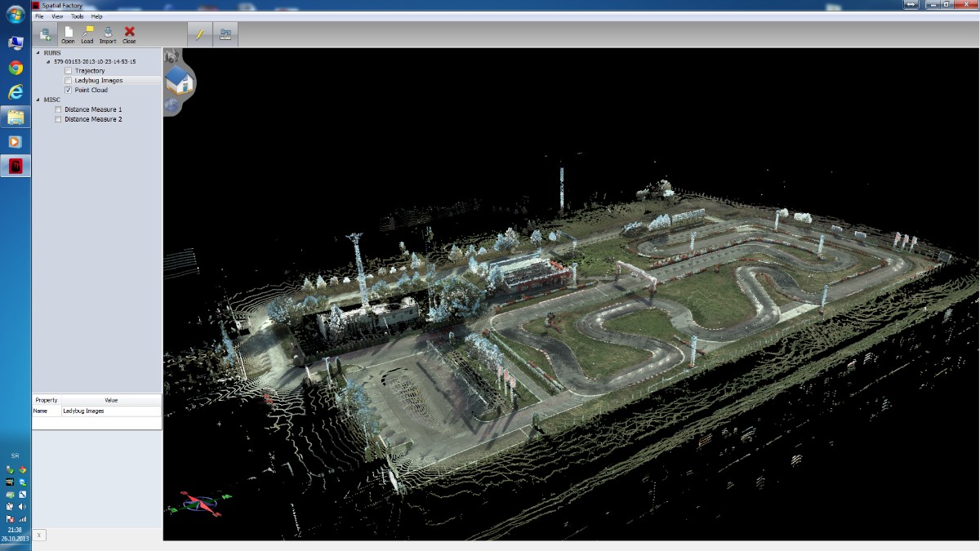This screenshot has width=980, height=551.
Task: Select the Distance Measure 2 label
Action: click(93, 119)
